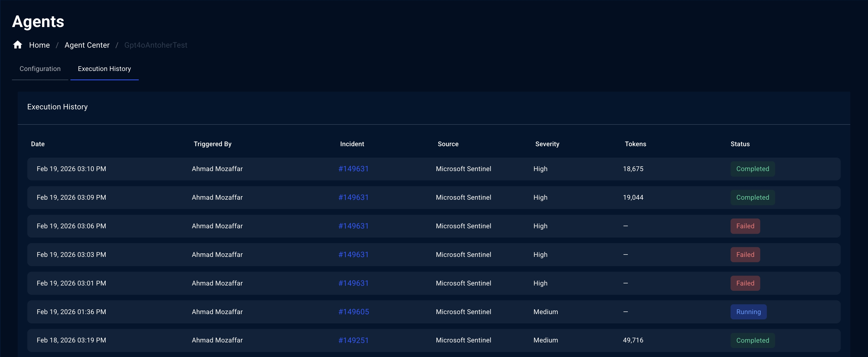
Task: Go to Agent Center breadcrumb
Action: click(x=87, y=45)
